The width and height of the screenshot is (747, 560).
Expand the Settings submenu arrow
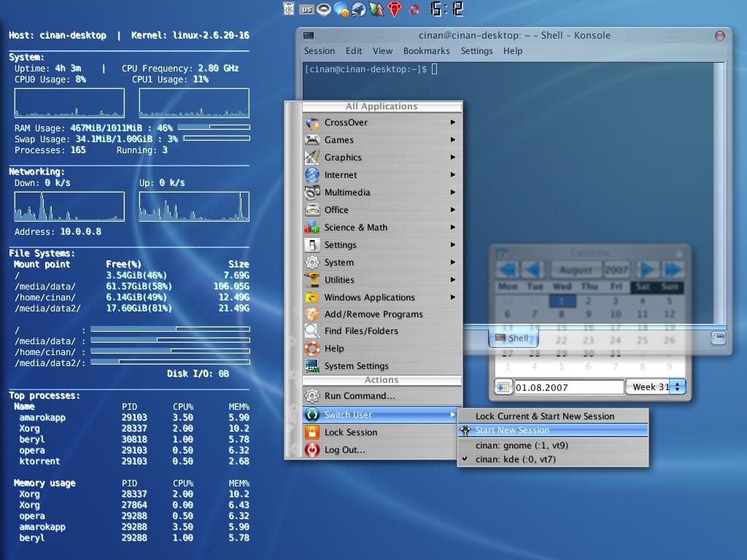click(452, 245)
